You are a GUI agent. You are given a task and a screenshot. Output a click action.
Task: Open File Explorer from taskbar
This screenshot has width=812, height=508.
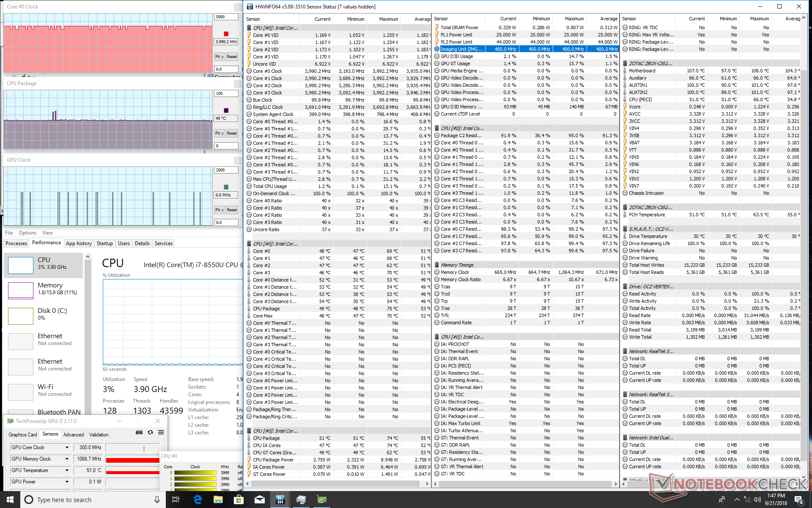[218, 500]
